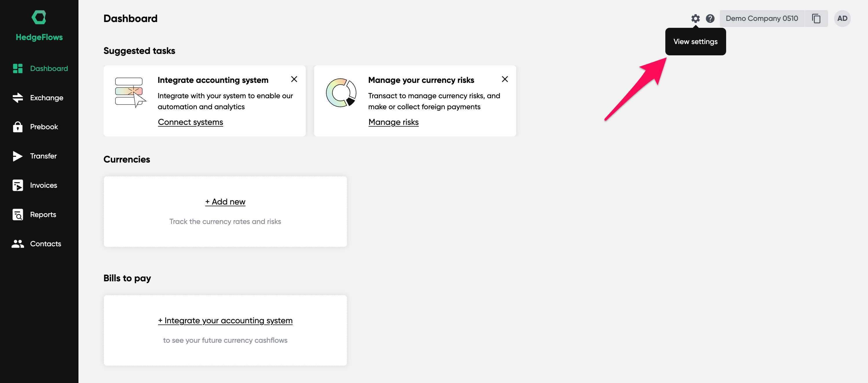
Task: Click the Reports icon in sidebar
Action: point(18,214)
